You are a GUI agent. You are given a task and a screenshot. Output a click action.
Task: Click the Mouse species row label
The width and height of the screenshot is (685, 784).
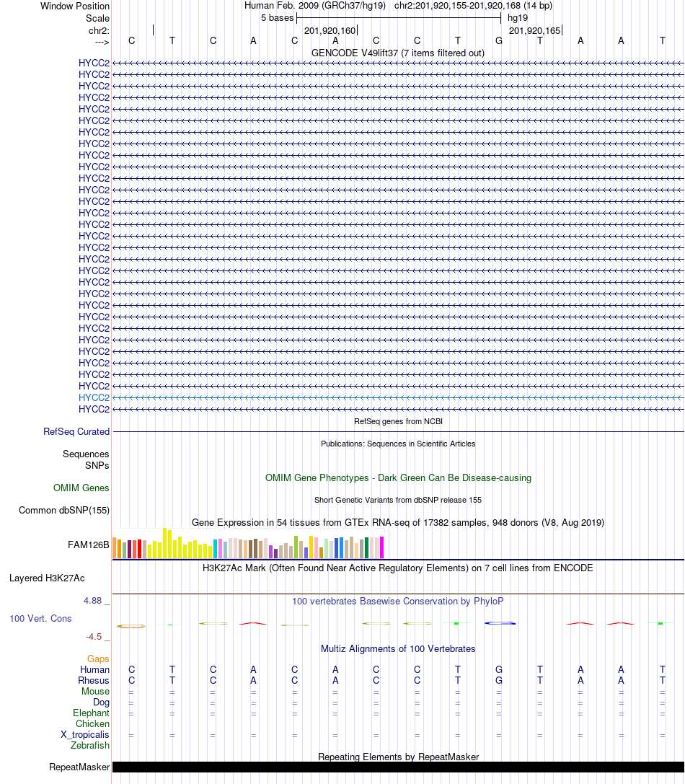[x=95, y=691]
